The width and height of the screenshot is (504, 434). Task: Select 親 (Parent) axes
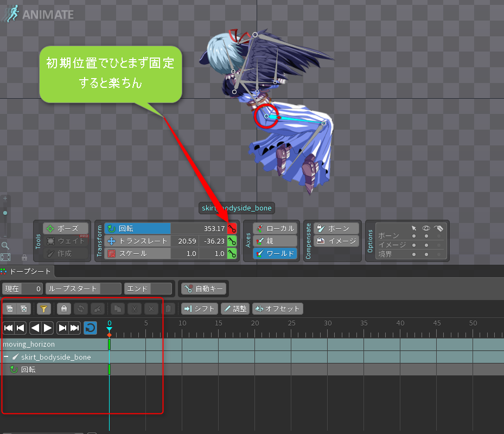[275, 241]
